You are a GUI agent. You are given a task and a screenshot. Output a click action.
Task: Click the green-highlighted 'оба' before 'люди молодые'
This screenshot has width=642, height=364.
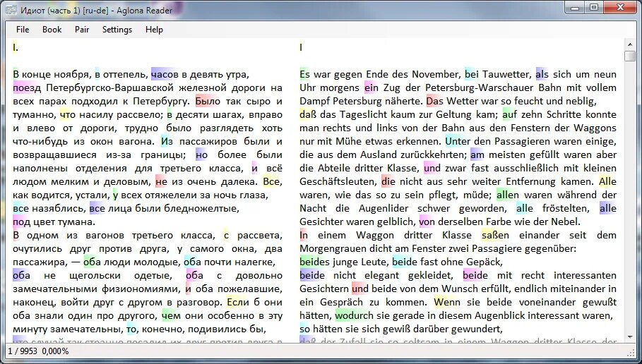pyautogui.click(x=92, y=262)
